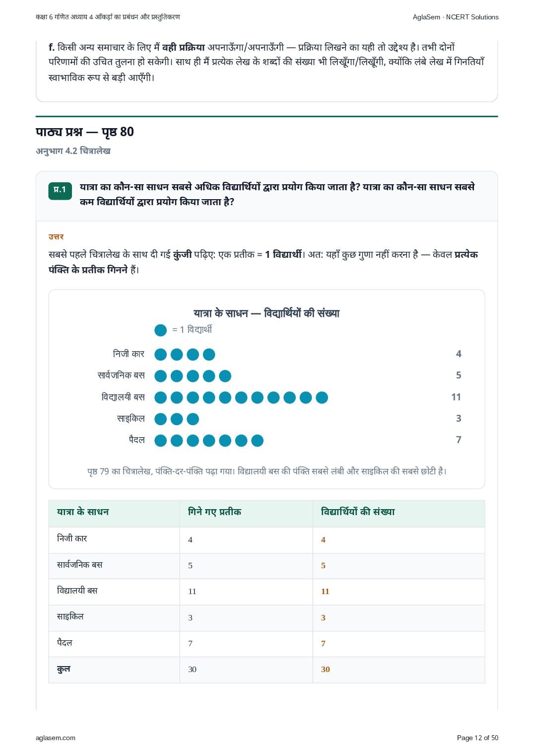
Task: Click the aglasem.com footer link
Action: coord(56,738)
